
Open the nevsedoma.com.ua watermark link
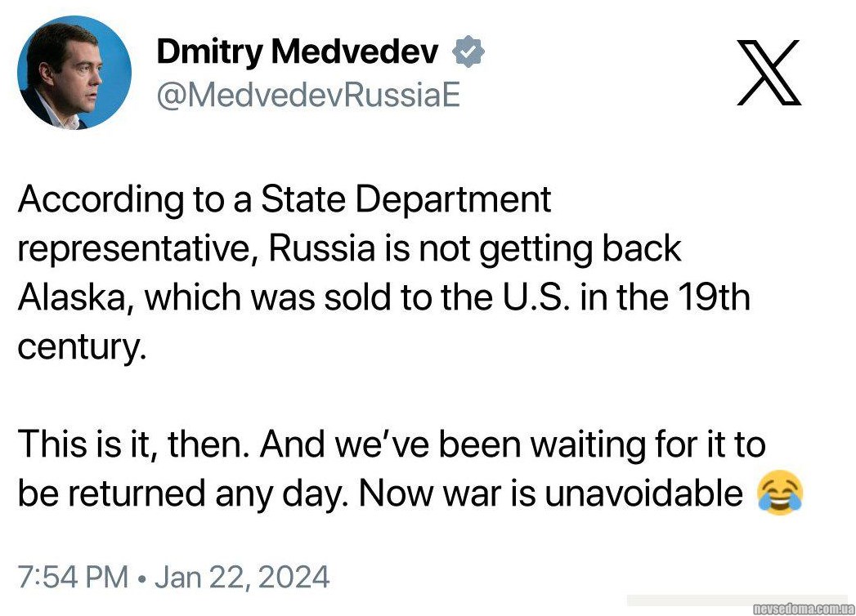pyautogui.click(x=803, y=608)
